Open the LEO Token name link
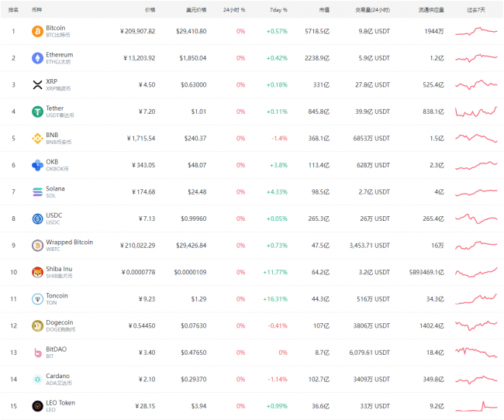The height and width of the screenshot is (420, 504). (x=60, y=403)
